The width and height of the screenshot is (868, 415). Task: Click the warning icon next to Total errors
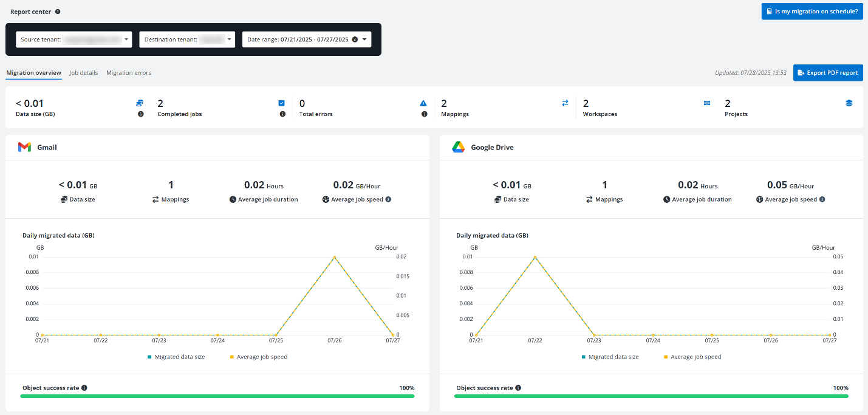pos(423,103)
